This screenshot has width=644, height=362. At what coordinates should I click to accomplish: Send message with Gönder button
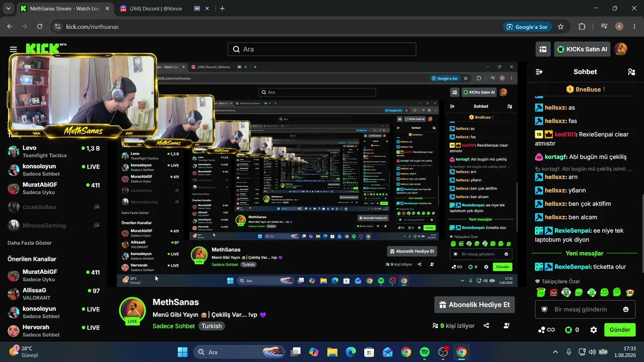[x=620, y=330]
